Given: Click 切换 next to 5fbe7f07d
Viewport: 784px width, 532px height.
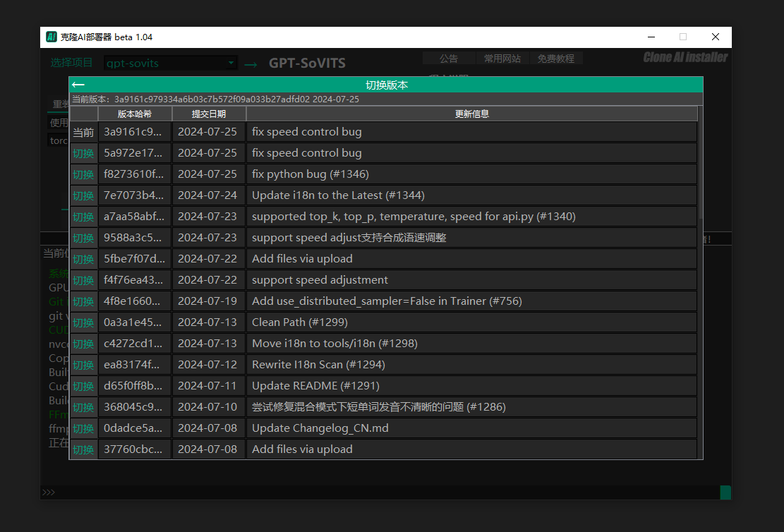Looking at the screenshot, I should 83,259.
